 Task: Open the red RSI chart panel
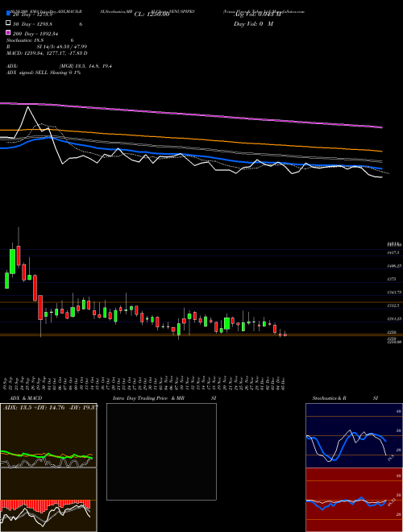coord(354,500)
